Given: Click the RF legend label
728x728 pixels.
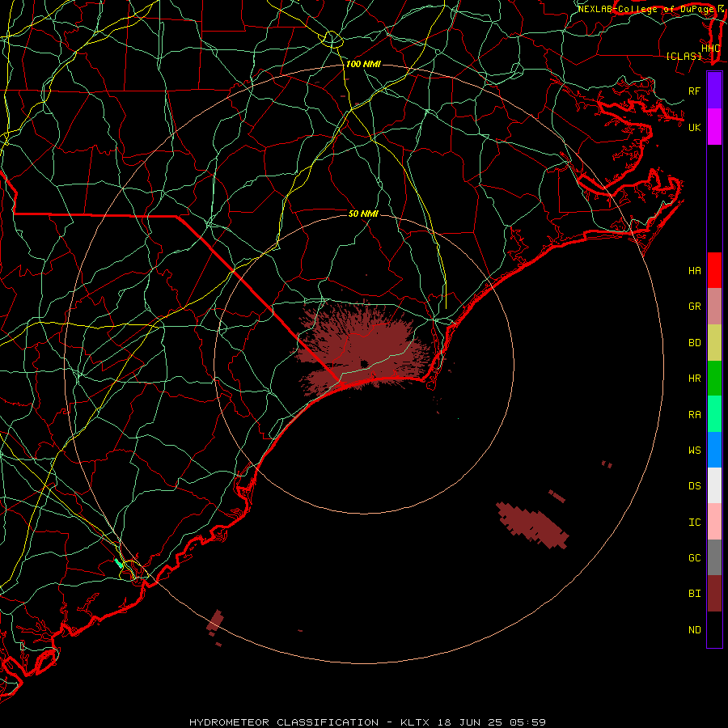Looking at the screenshot, I should (694, 91).
